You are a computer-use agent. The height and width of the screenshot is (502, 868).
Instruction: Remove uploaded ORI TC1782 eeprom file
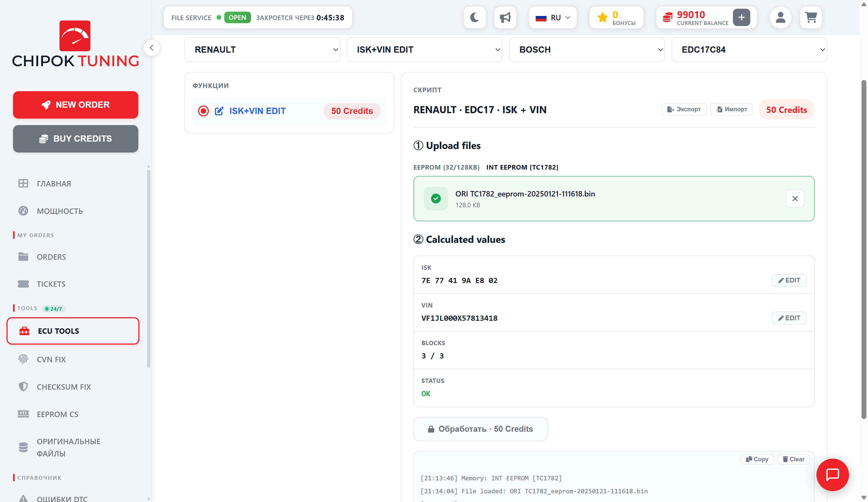[x=795, y=198]
